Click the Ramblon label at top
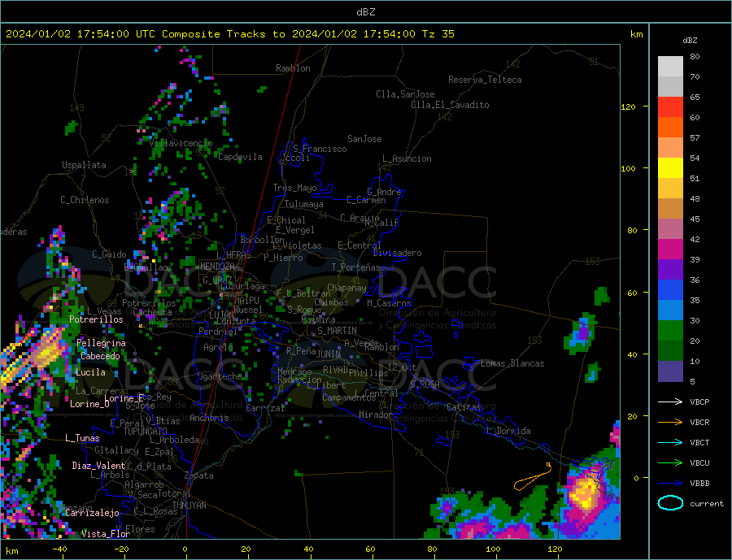The height and width of the screenshot is (560, 732). click(293, 68)
